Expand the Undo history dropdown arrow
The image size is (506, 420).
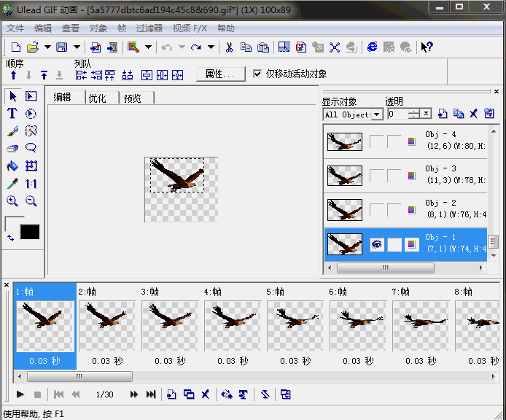pos(182,47)
